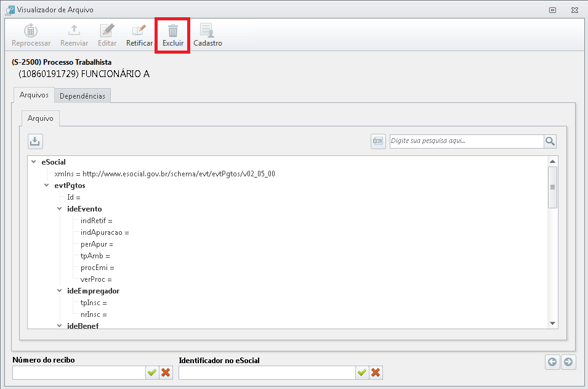This screenshot has width=588, height=389.
Task: Click the search text field
Action: coord(467,141)
